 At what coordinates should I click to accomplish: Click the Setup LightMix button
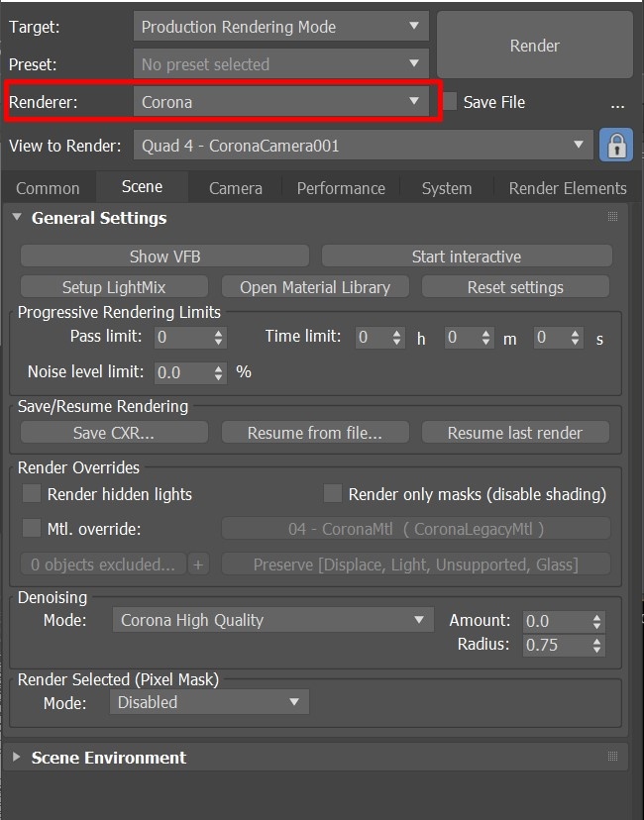point(114,287)
